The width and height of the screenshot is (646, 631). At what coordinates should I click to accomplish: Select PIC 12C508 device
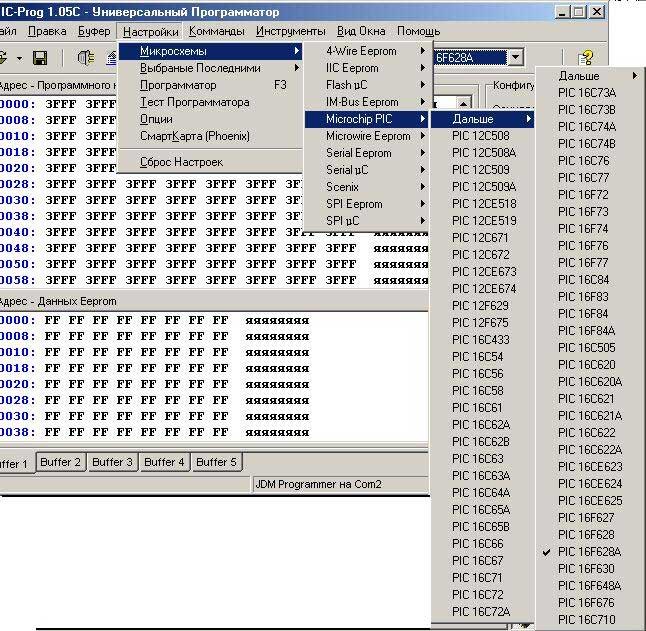(482, 136)
